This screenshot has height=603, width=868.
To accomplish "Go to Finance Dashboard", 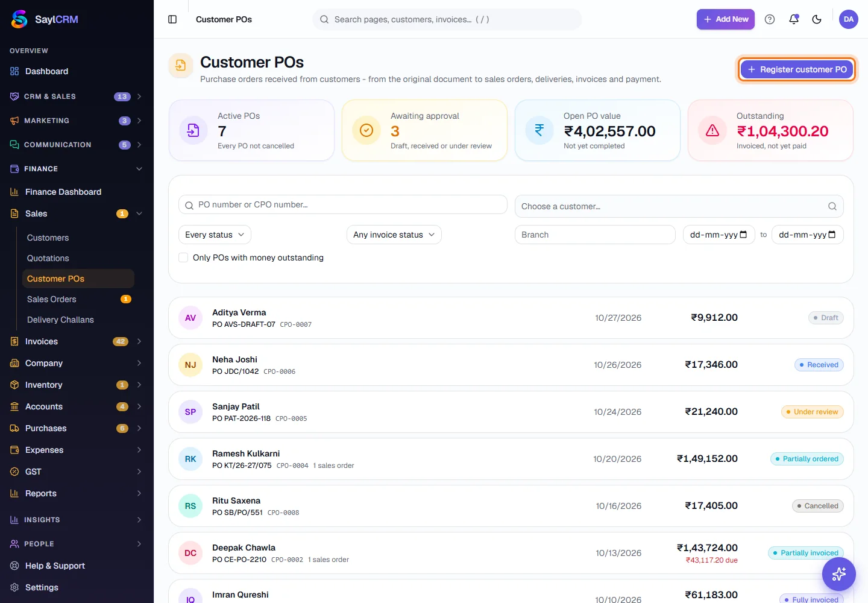I will [77, 192].
